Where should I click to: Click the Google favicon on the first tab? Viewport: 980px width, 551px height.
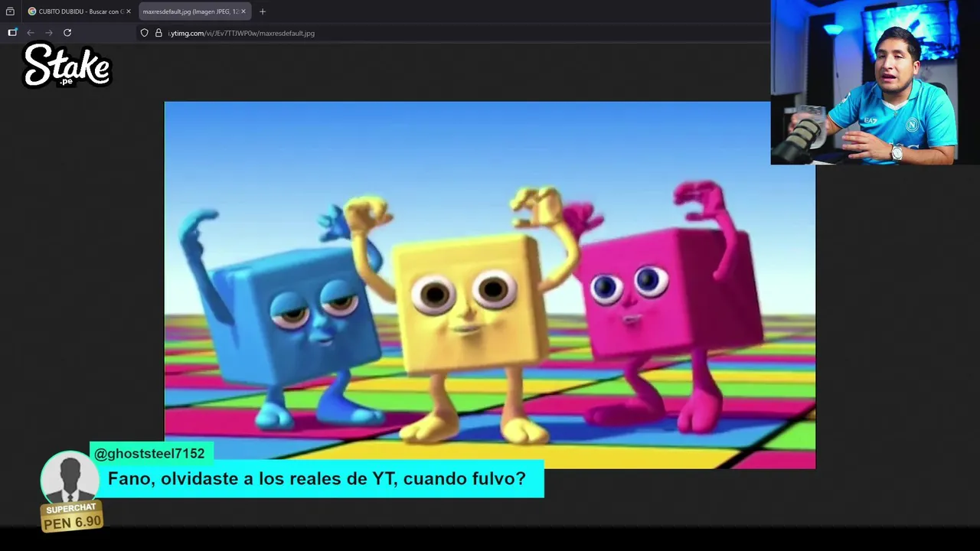pos(32,11)
